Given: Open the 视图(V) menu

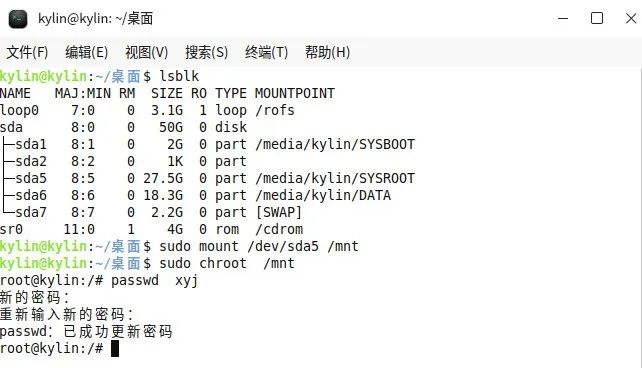Looking at the screenshot, I should [147, 52].
